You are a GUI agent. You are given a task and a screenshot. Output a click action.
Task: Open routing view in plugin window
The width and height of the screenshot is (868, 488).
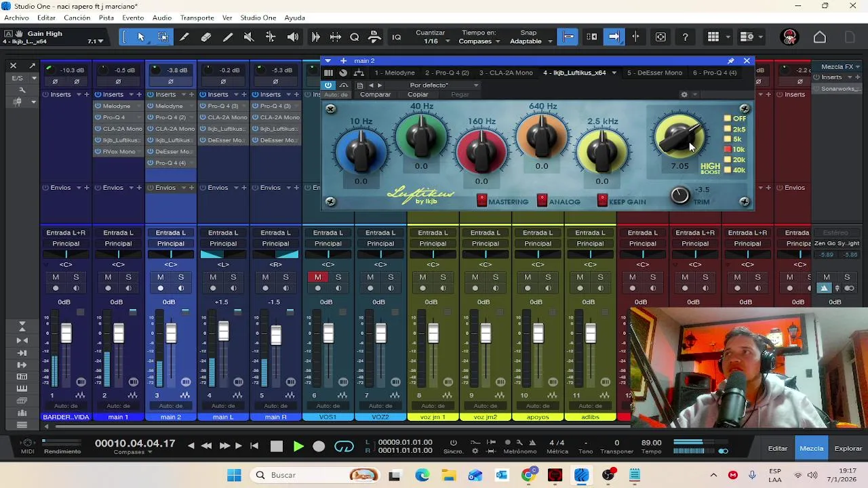(x=359, y=73)
